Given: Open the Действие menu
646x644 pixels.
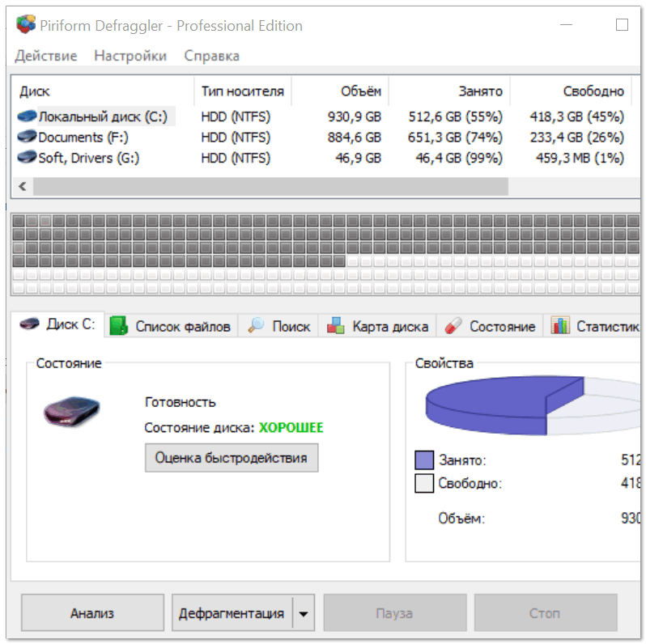Looking at the screenshot, I should (x=46, y=56).
